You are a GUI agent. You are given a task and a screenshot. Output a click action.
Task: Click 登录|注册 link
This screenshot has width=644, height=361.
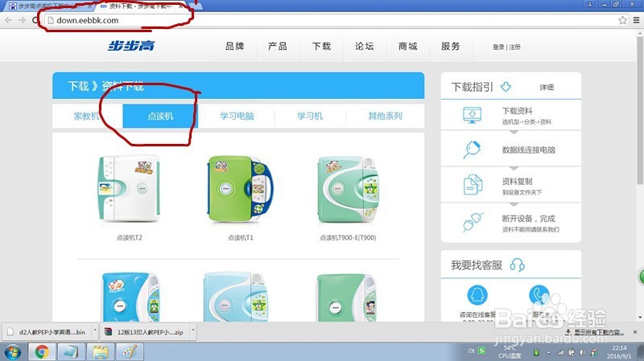[506, 47]
